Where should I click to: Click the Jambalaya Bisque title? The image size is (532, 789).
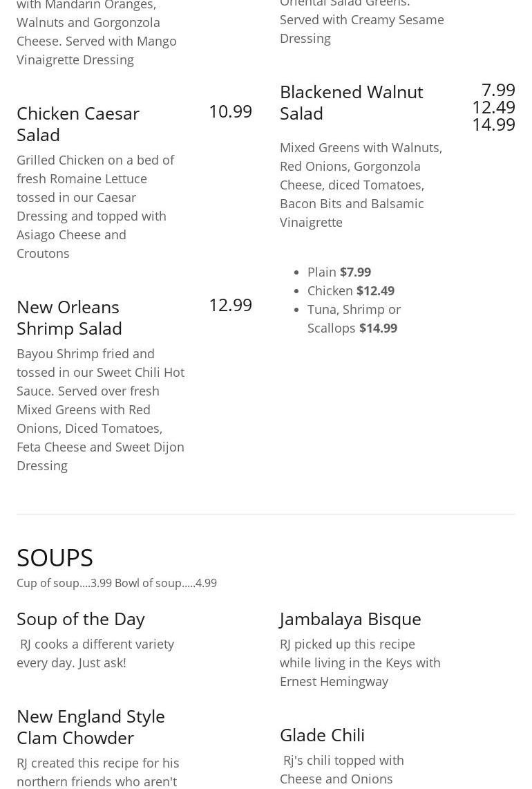350,619
